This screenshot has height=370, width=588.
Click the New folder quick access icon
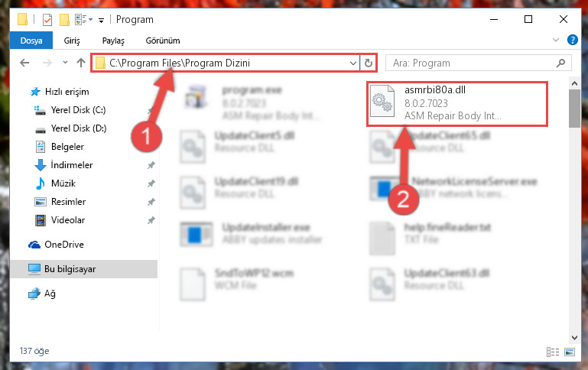click(64, 19)
